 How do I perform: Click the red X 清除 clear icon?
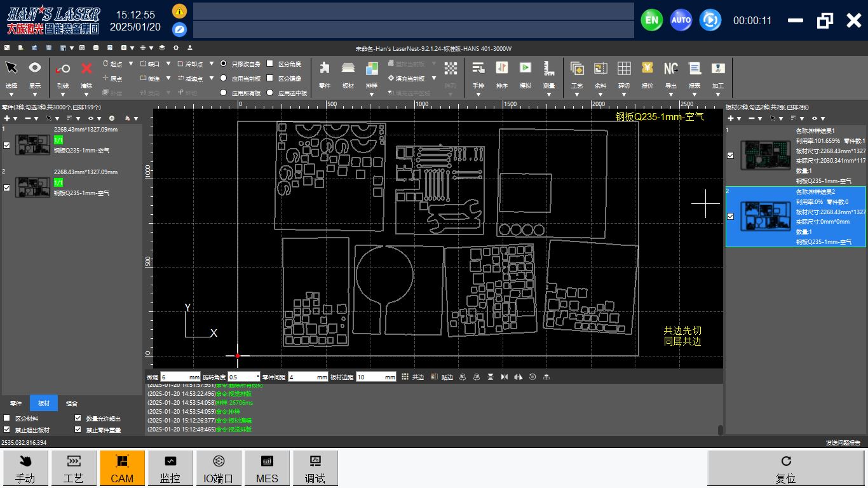pyautogui.click(x=86, y=69)
